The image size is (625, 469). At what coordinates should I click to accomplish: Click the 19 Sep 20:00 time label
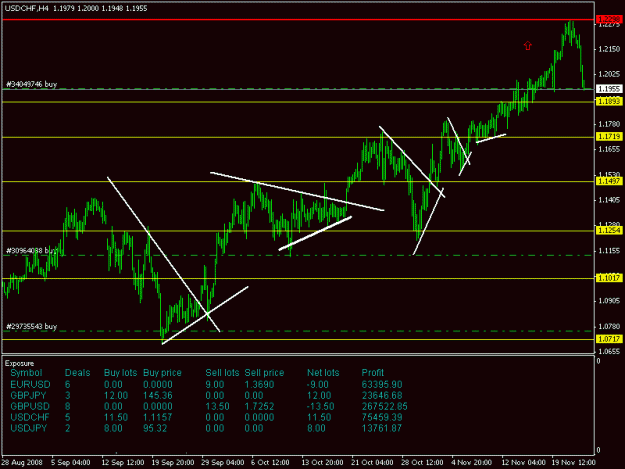173,463
